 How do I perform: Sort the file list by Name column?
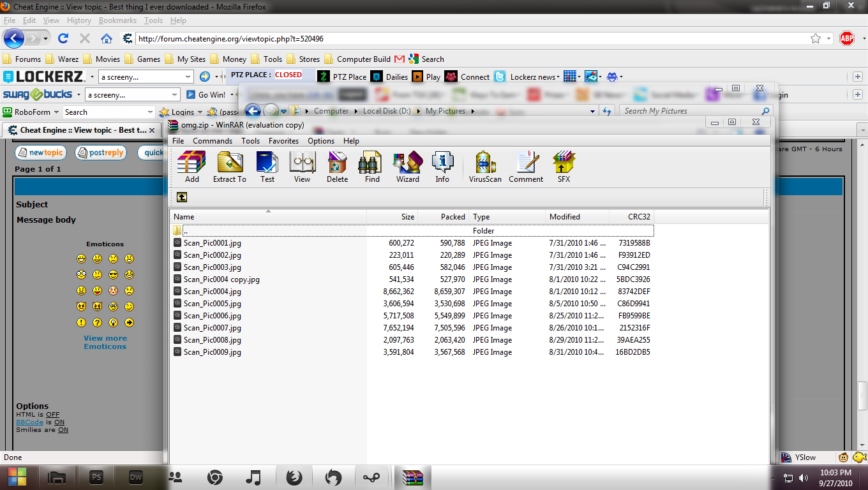(x=268, y=216)
